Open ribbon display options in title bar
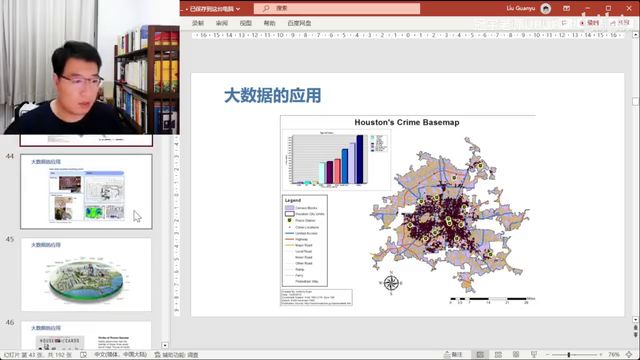 point(567,8)
